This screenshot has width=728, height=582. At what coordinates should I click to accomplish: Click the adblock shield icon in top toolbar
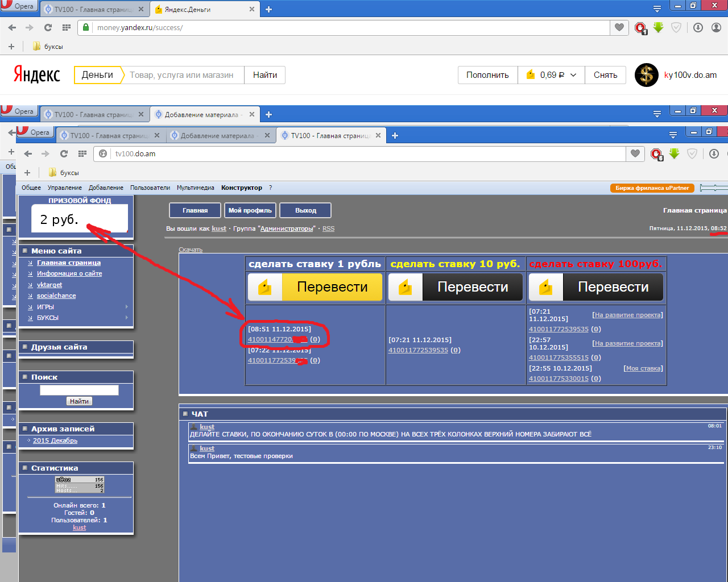coord(676,27)
